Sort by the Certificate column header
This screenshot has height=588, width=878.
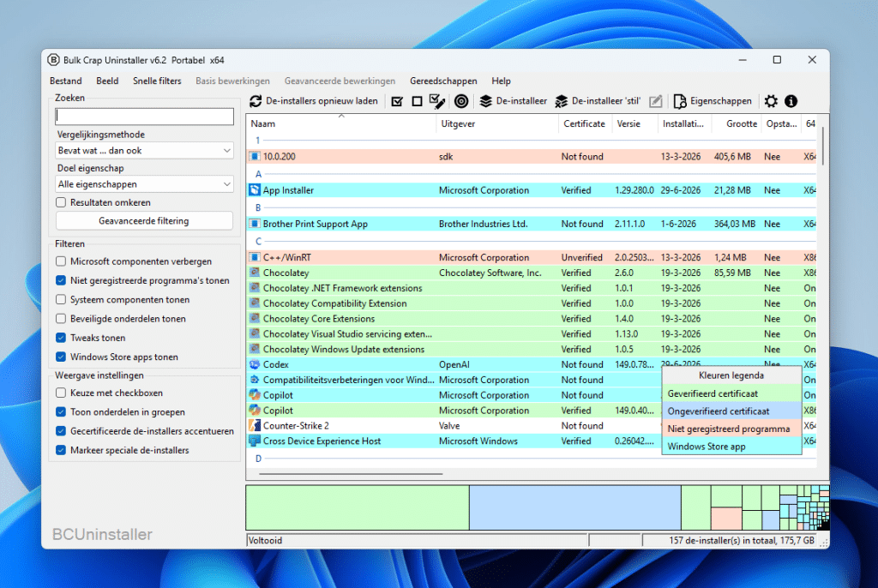(585, 123)
